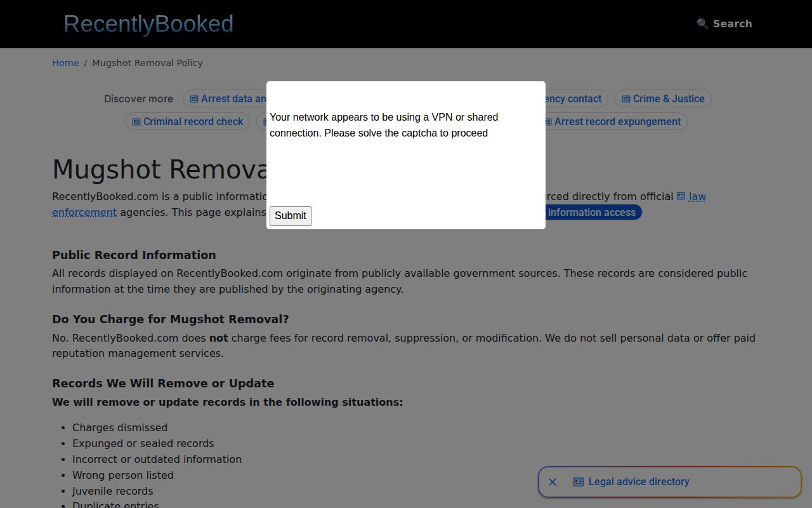Open the Search button in header
The height and width of the screenshot is (508, 812).
click(x=724, y=23)
